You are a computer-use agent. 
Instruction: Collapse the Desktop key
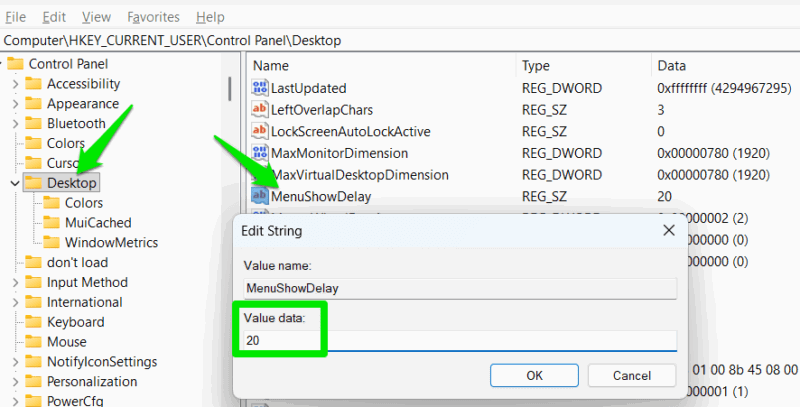[15, 183]
